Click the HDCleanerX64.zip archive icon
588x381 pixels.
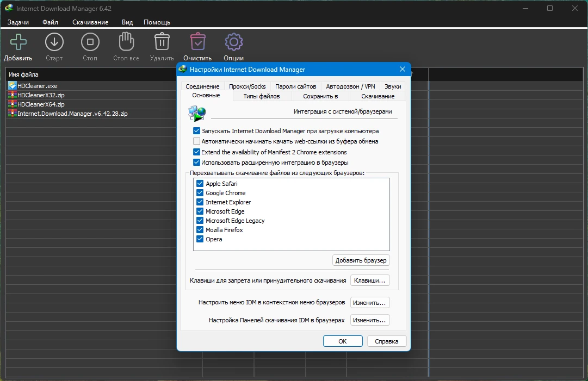click(13, 104)
